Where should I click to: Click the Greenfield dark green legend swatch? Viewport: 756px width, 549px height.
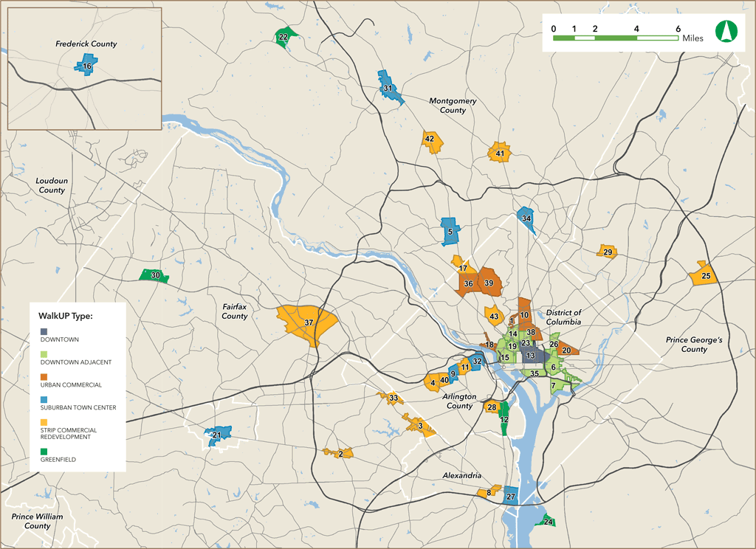[x=44, y=452]
